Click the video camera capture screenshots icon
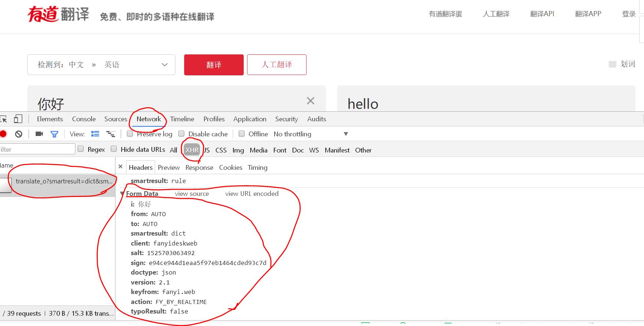644x326 pixels. pos(39,134)
